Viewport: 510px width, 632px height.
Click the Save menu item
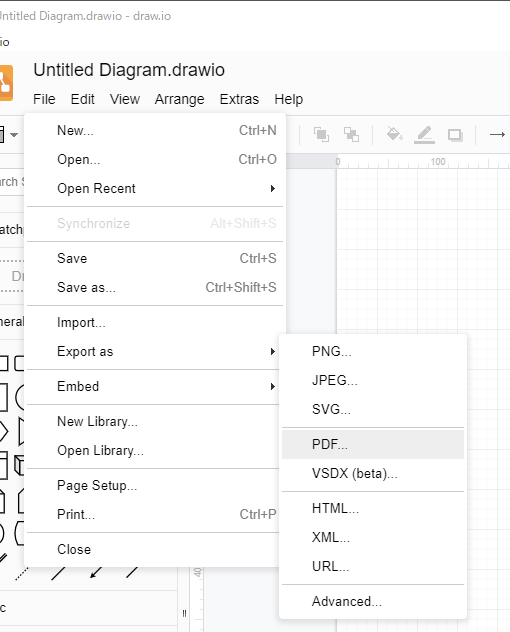click(x=155, y=258)
